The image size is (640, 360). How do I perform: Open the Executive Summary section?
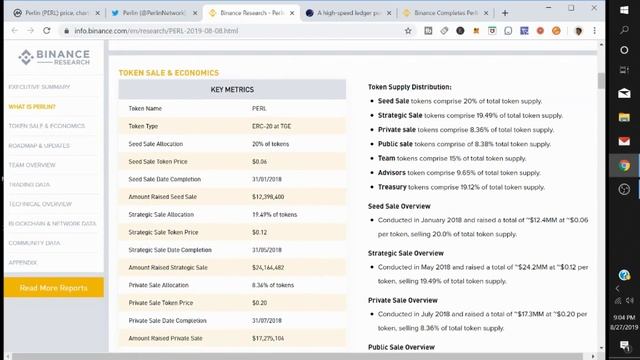point(39,87)
